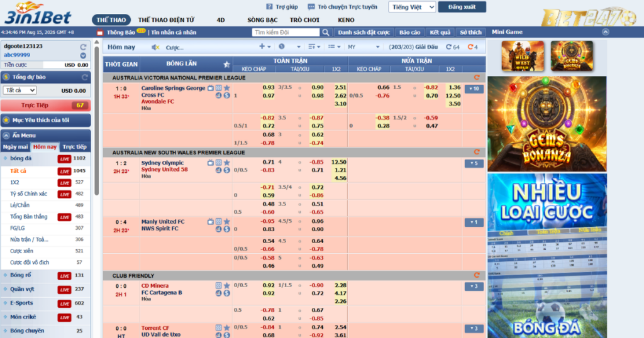Toggle favorites-all star in Bóng Lăn header

coord(226,65)
